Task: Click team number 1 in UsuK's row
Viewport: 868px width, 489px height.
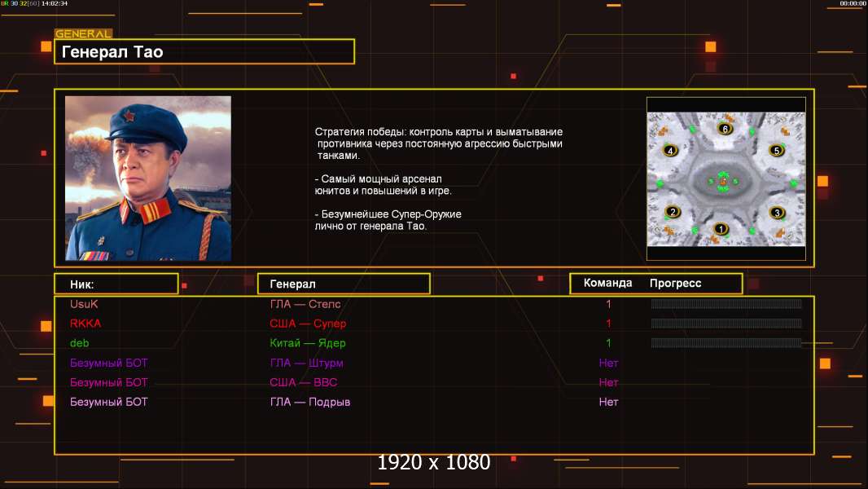Action: (608, 304)
